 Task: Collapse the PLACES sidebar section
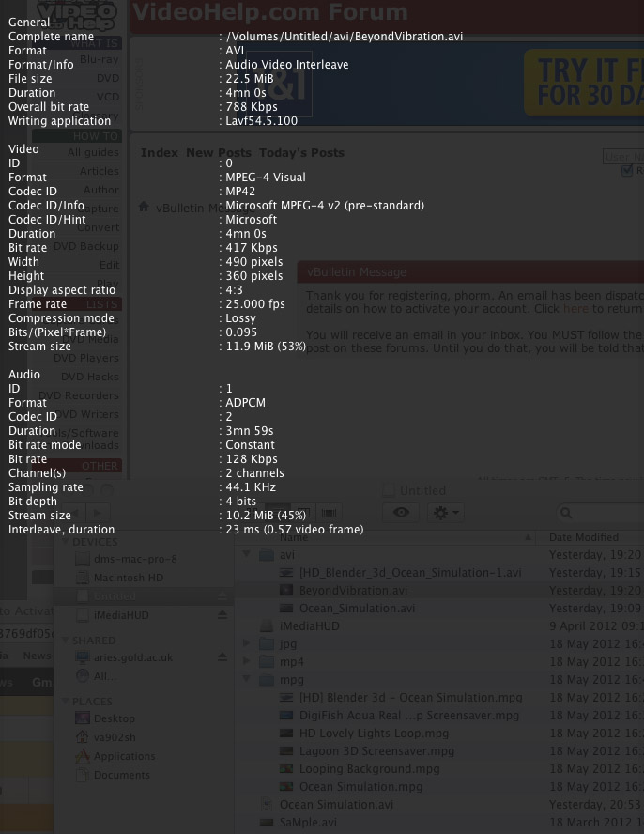66,701
